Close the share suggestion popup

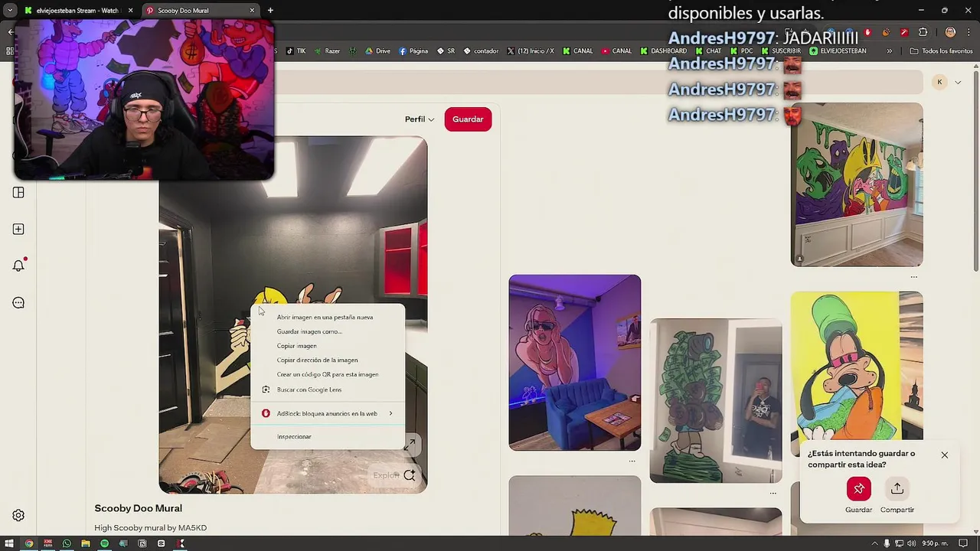[944, 455]
